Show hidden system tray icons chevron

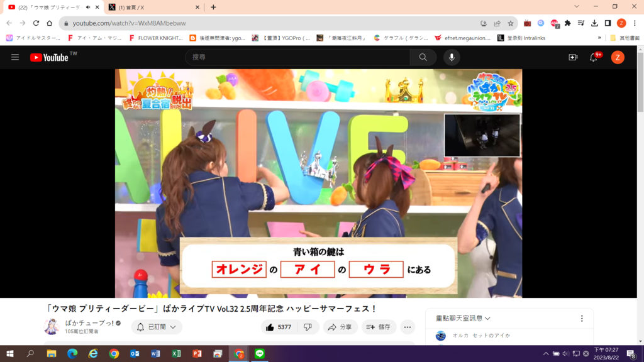(x=546, y=353)
